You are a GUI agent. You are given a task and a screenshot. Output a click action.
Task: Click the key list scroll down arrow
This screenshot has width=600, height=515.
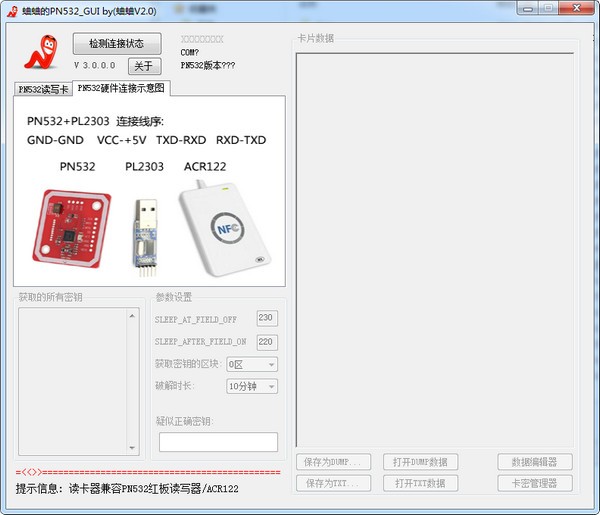click(x=132, y=448)
